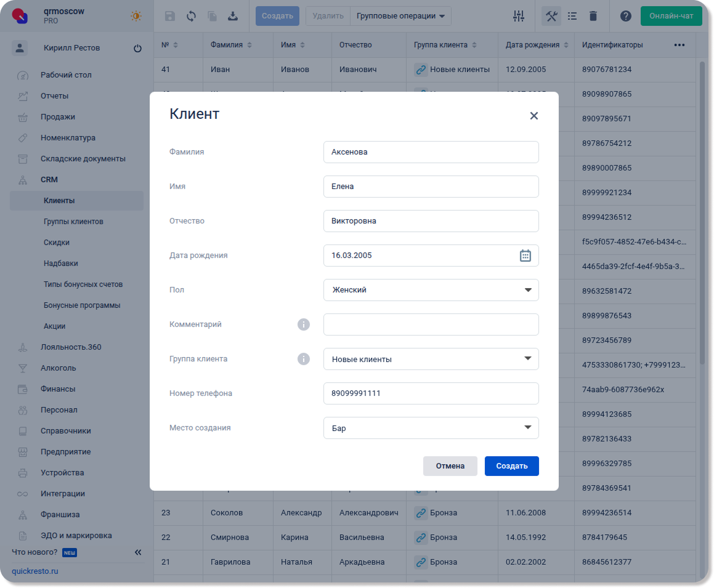Open Группы клиентов in sidebar
Image resolution: width=714 pixels, height=588 pixels.
pyautogui.click(x=73, y=222)
